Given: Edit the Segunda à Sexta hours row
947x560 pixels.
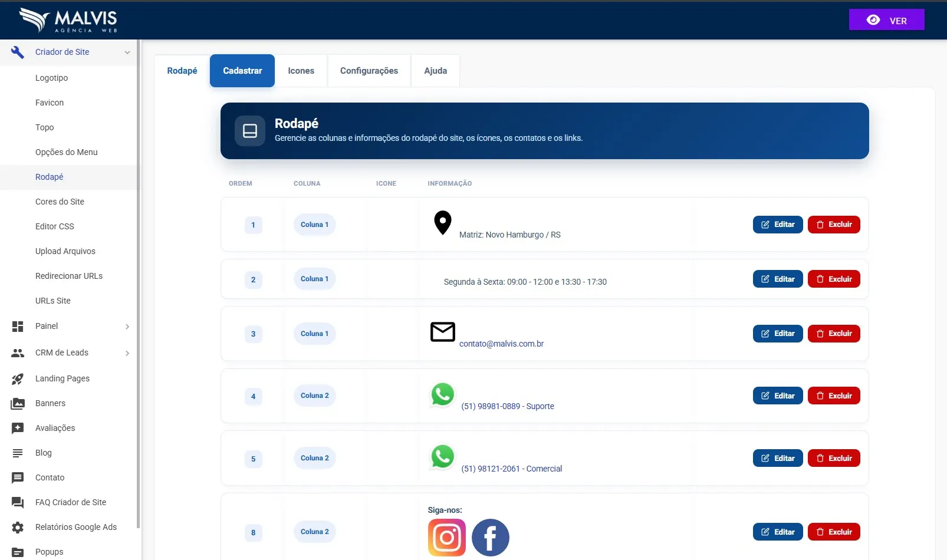Looking at the screenshot, I should [778, 279].
